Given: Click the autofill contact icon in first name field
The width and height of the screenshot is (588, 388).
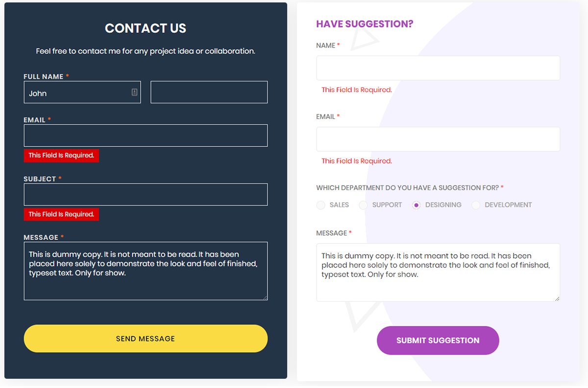Looking at the screenshot, I should point(135,92).
